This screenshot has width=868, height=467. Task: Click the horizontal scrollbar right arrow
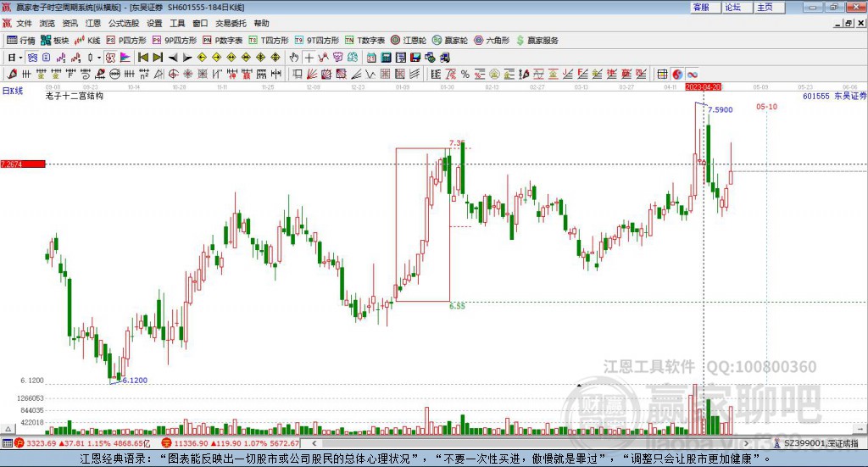coord(746,443)
